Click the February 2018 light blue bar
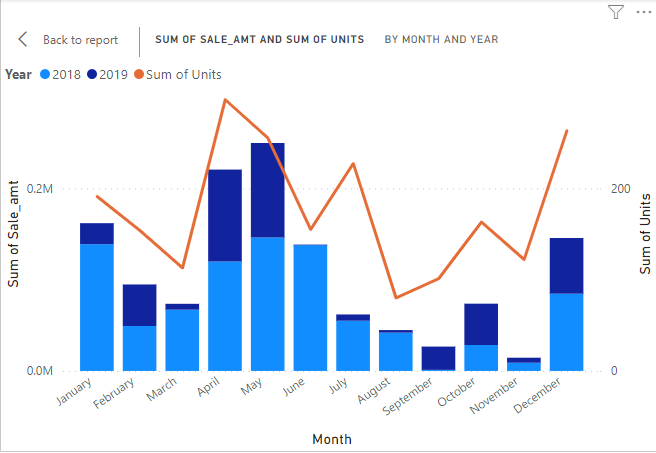 (140, 347)
